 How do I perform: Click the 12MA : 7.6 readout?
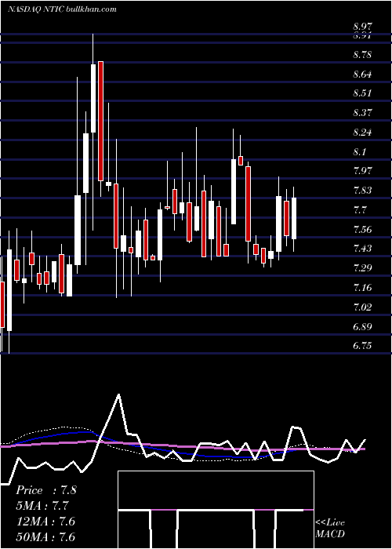click(x=45, y=522)
